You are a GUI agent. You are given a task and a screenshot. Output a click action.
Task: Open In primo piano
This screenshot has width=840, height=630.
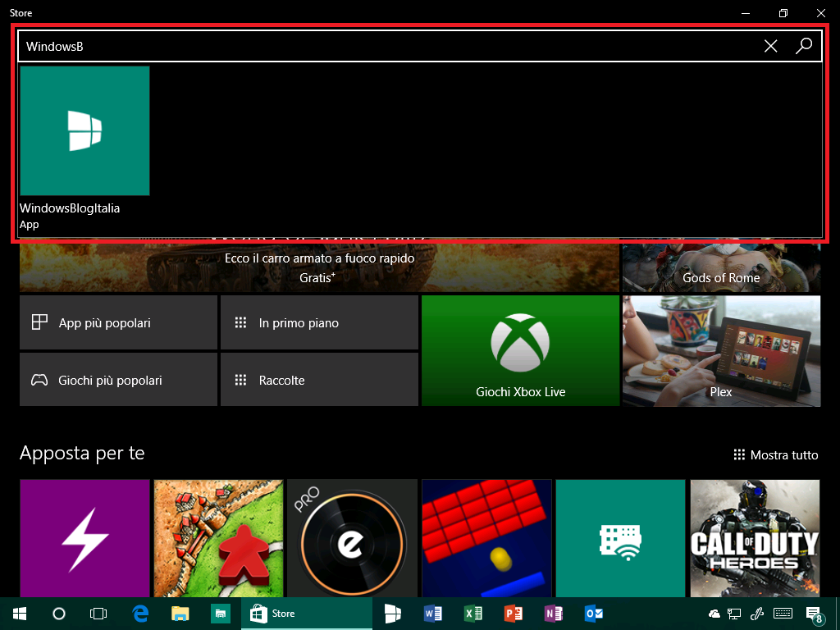tap(319, 322)
